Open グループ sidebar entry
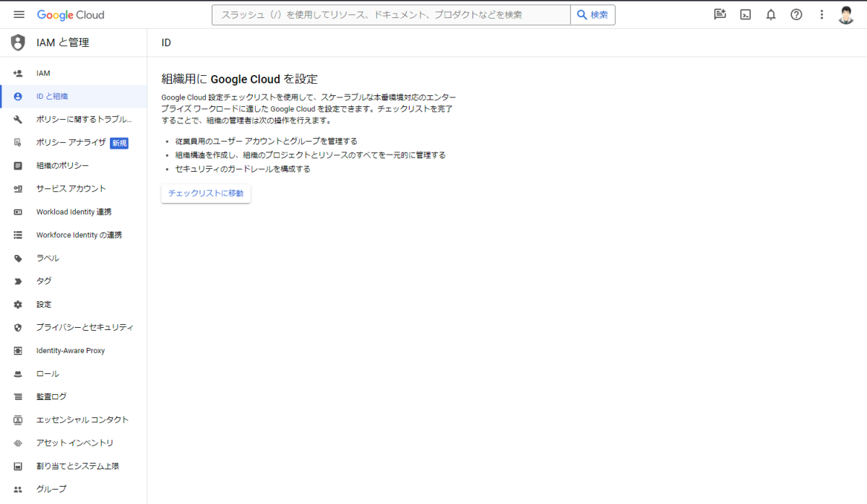The image size is (867, 504). click(73, 489)
